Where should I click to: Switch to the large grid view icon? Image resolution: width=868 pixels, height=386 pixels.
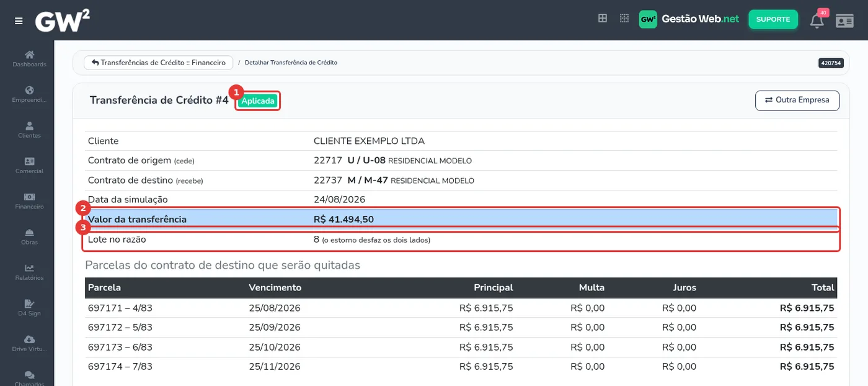pos(602,19)
